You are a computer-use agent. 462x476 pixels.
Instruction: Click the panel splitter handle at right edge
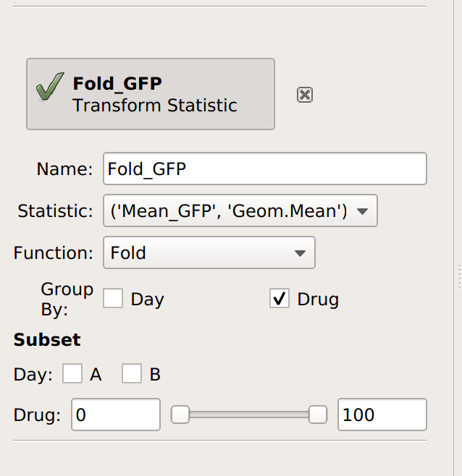pos(460,276)
